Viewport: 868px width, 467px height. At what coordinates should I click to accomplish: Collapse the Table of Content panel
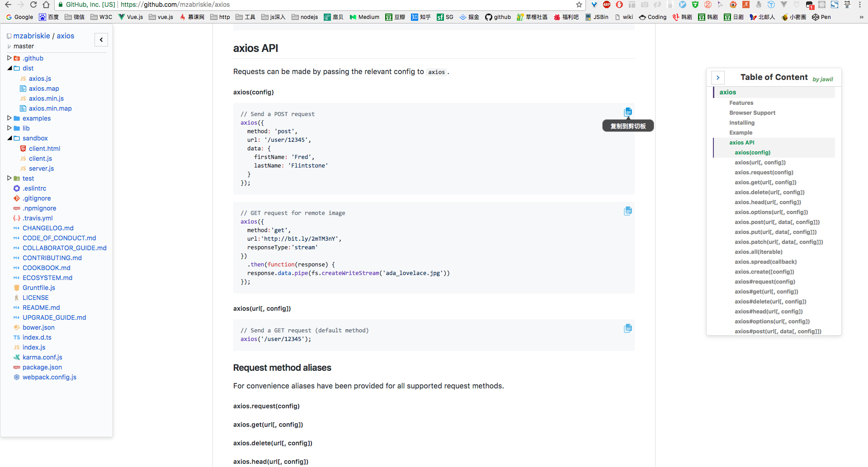[718, 77]
